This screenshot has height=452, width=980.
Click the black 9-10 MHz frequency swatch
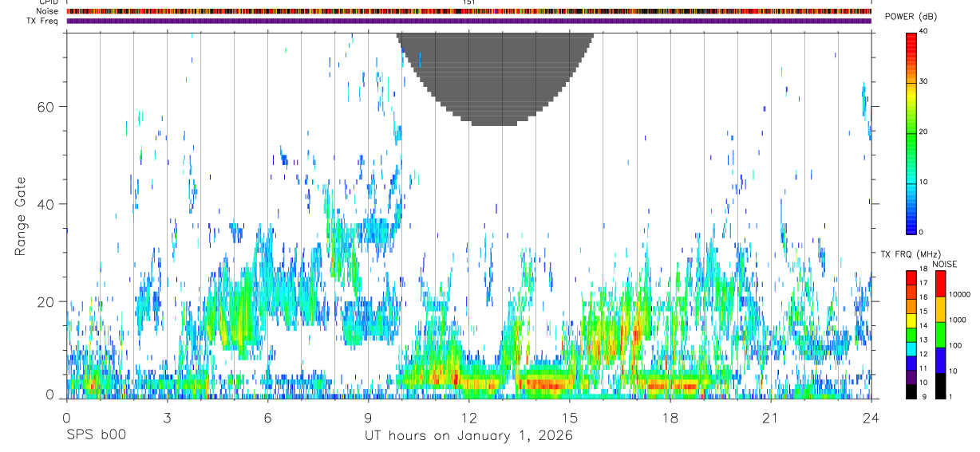911,391
